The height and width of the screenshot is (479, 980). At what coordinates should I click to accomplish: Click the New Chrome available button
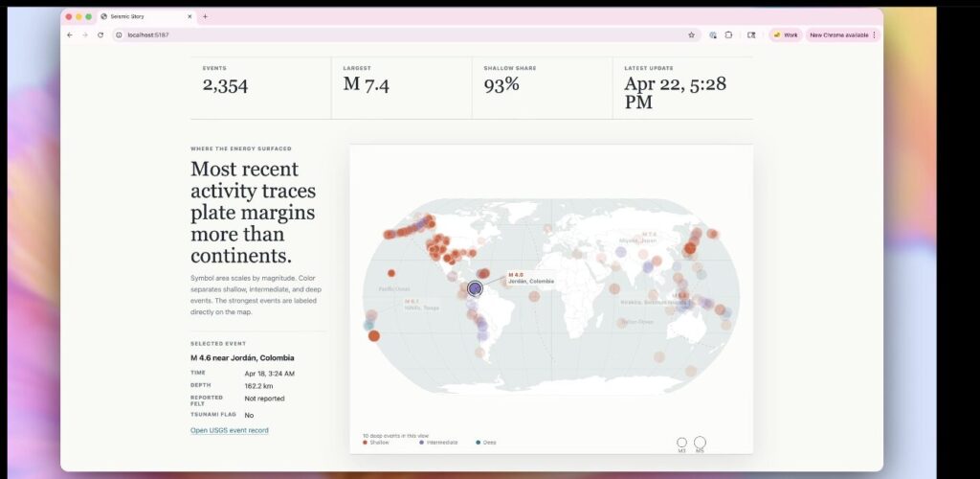(x=838, y=34)
